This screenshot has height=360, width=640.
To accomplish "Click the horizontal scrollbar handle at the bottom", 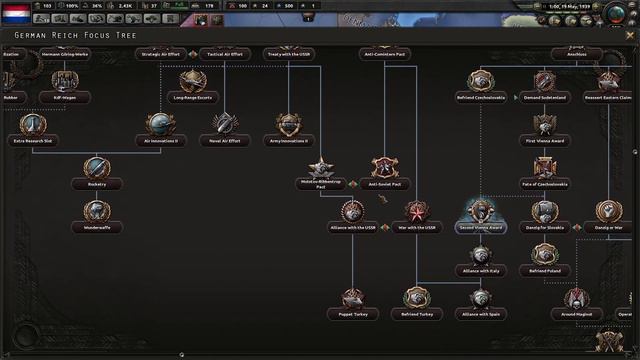I will tap(182, 355).
